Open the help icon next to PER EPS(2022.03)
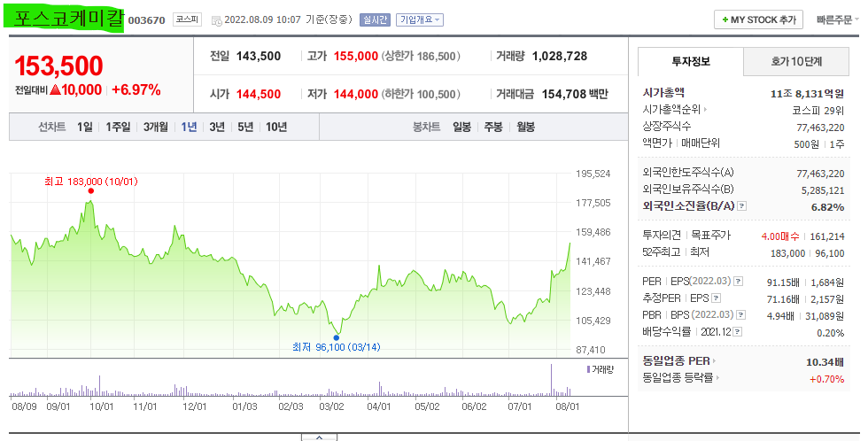Viewport: 868px width, 441px height. 739,282
